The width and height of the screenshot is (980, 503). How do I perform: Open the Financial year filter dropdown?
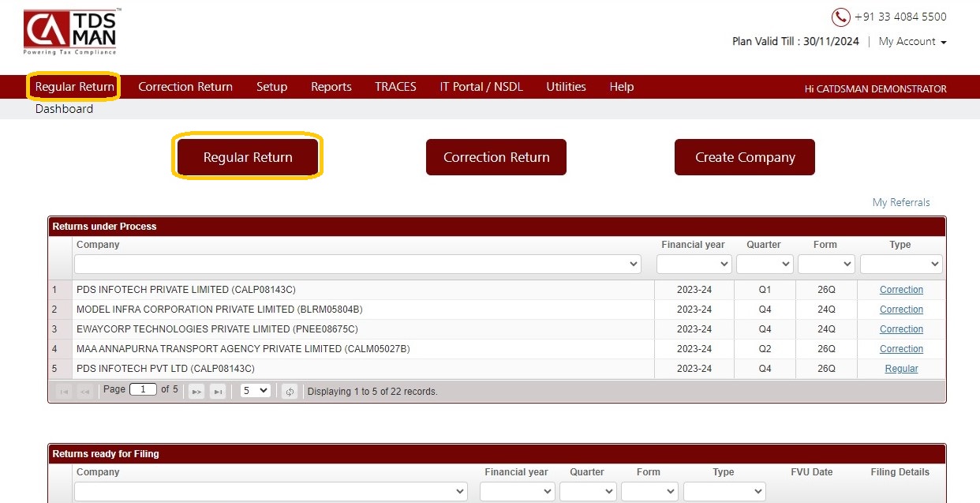point(694,264)
